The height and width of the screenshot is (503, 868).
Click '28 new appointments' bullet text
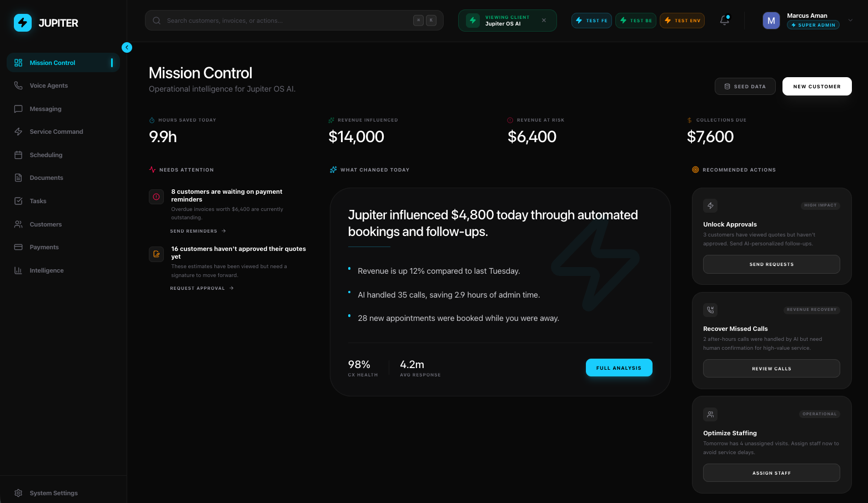[458, 318]
